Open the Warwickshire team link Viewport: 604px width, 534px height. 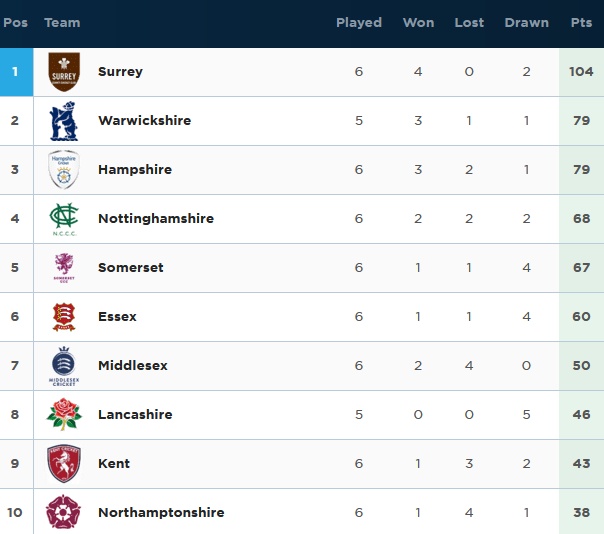coord(144,121)
